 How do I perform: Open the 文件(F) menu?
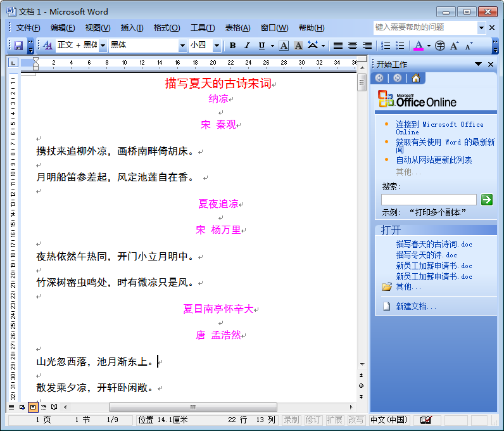point(28,28)
